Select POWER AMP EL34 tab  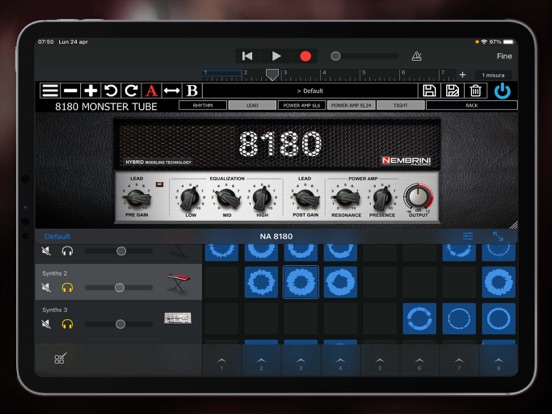pos(351,105)
